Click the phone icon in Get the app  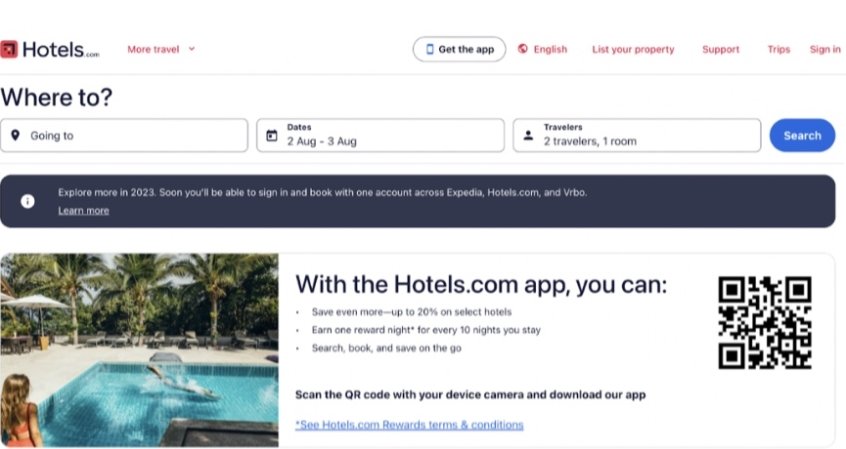(429, 49)
